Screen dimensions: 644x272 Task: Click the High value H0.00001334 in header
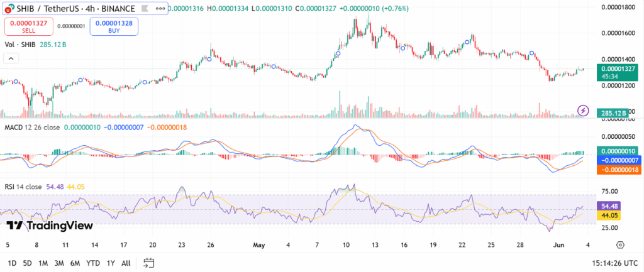pyautogui.click(x=227, y=8)
